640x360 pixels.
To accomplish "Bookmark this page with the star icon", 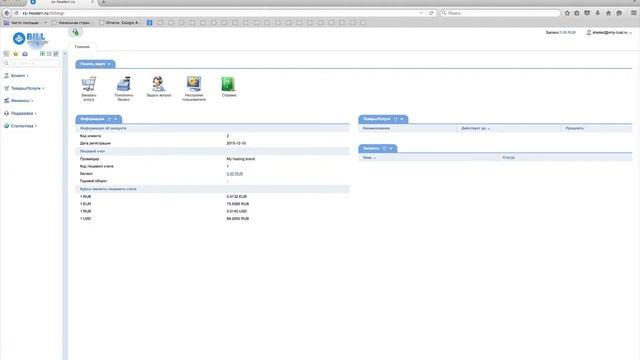I will coord(567,13).
